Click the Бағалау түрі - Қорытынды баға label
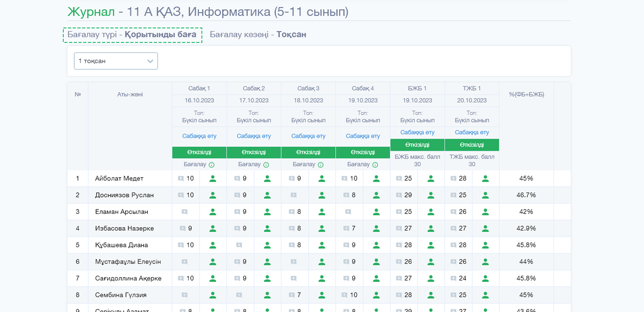The height and width of the screenshot is (312, 644). pyautogui.click(x=132, y=34)
